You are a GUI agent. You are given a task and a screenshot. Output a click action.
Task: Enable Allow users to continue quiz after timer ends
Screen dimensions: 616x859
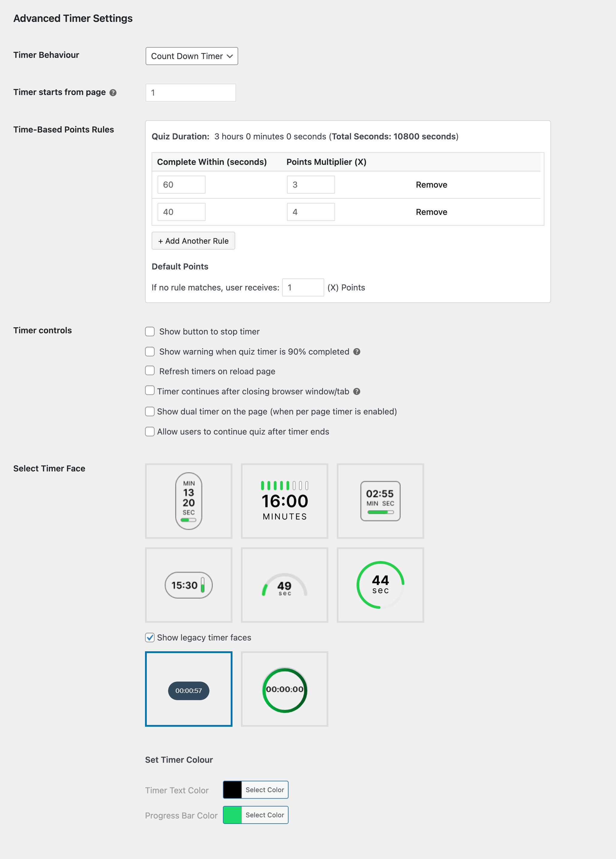150,431
